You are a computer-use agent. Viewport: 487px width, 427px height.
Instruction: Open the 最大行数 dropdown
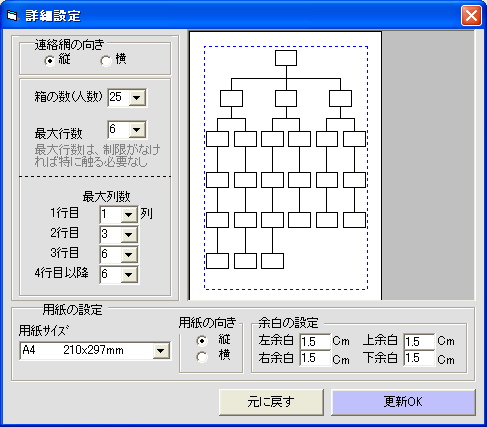pyautogui.click(x=137, y=130)
